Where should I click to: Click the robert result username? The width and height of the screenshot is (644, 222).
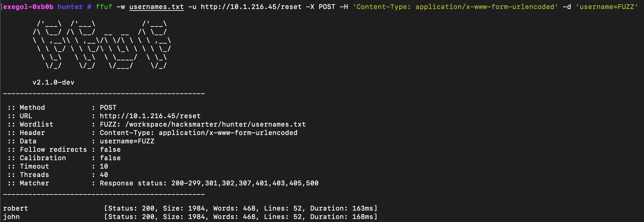tap(16, 208)
